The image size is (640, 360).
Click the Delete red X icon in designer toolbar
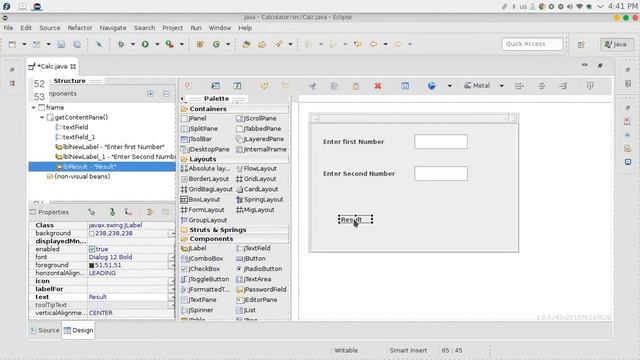(x=378, y=86)
